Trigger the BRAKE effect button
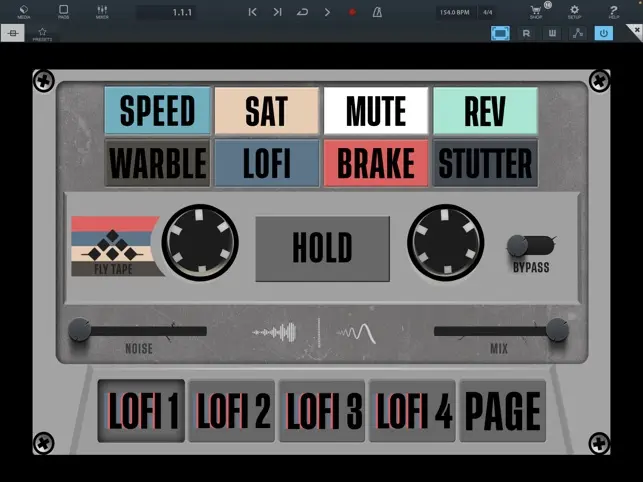Image resolution: width=643 pixels, height=482 pixels. coord(375,163)
